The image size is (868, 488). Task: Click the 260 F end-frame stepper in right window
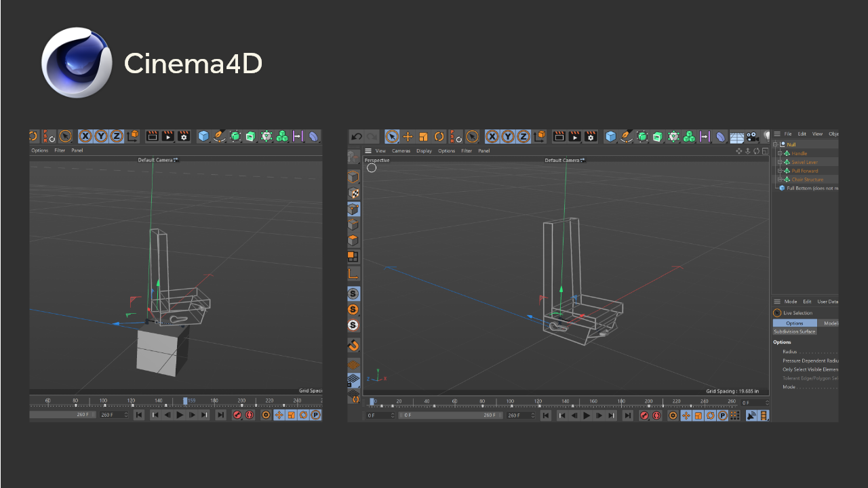click(x=532, y=415)
